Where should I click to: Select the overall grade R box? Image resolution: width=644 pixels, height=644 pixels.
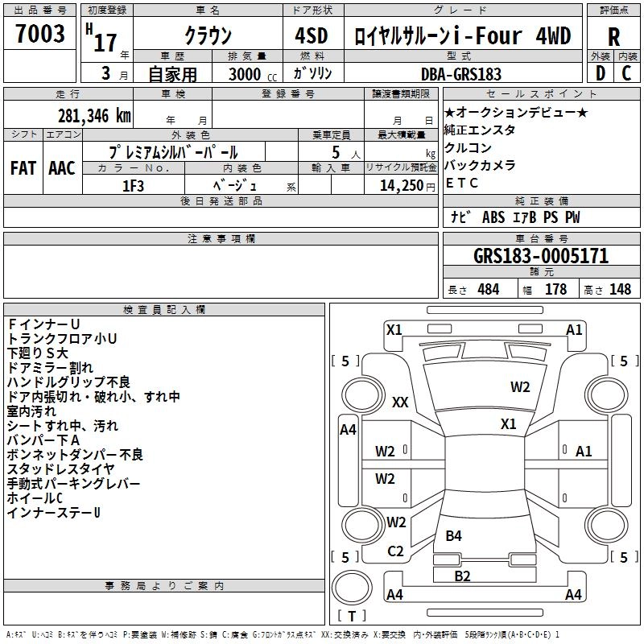coord(613,36)
